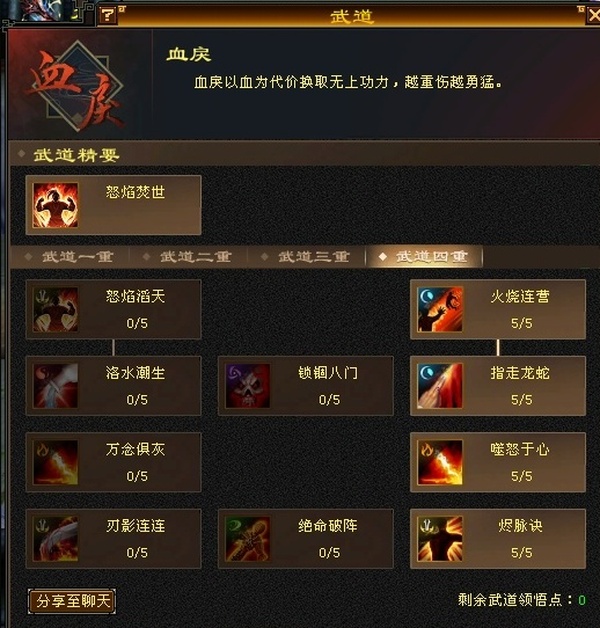600x628 pixels.
Task: Close the 武道 window
Action: click(593, 16)
